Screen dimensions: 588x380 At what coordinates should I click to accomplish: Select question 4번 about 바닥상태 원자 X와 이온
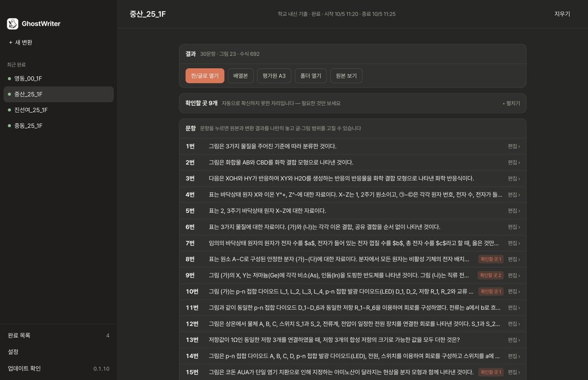[353, 195]
